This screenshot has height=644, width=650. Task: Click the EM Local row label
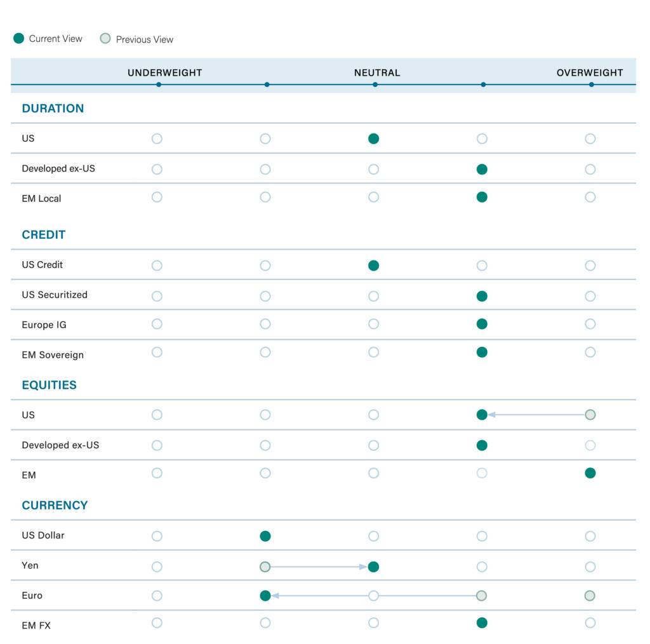click(x=41, y=199)
